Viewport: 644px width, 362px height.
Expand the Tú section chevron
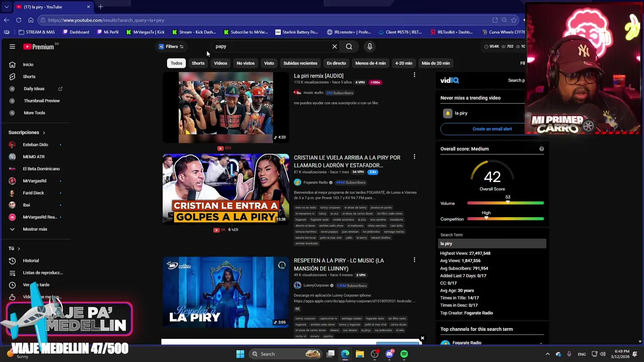point(19,248)
